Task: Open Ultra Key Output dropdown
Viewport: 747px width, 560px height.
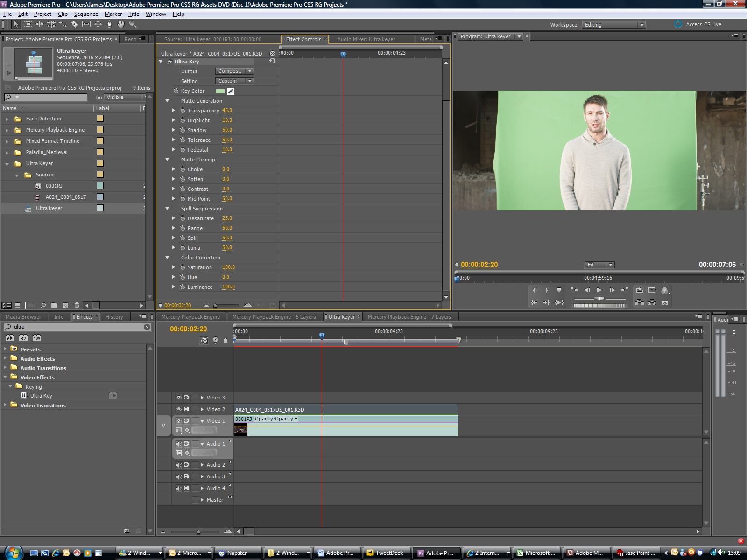Action: click(234, 71)
